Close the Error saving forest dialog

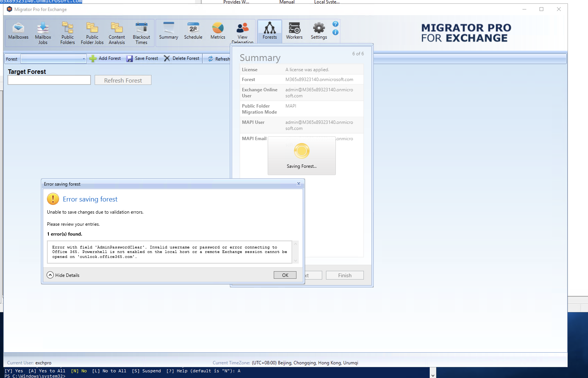[299, 184]
